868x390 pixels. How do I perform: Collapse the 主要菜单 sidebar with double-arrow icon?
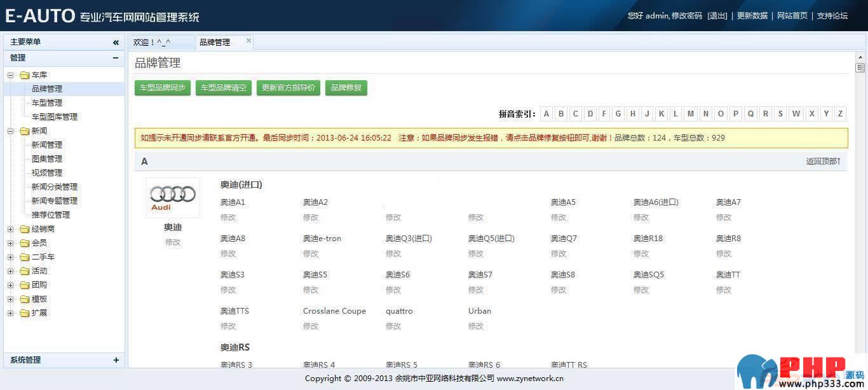116,42
